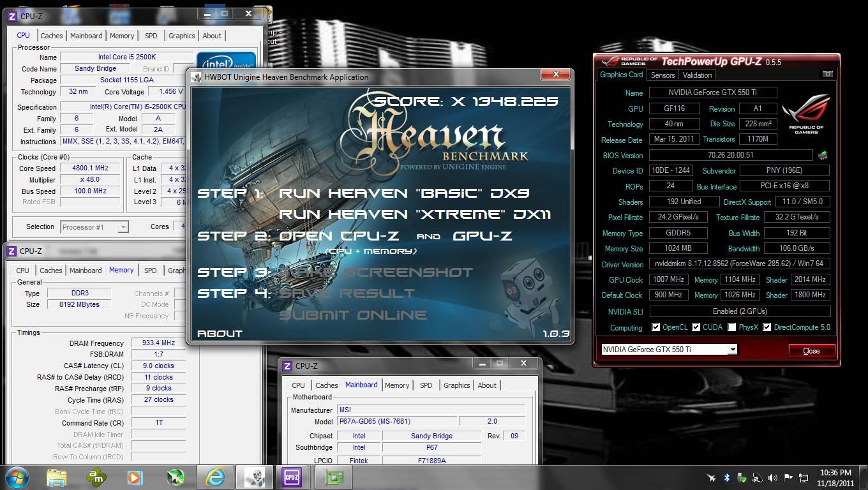Open Windows Explorer from the taskbar
Image resolution: width=868 pixels, height=490 pixels.
[56, 477]
